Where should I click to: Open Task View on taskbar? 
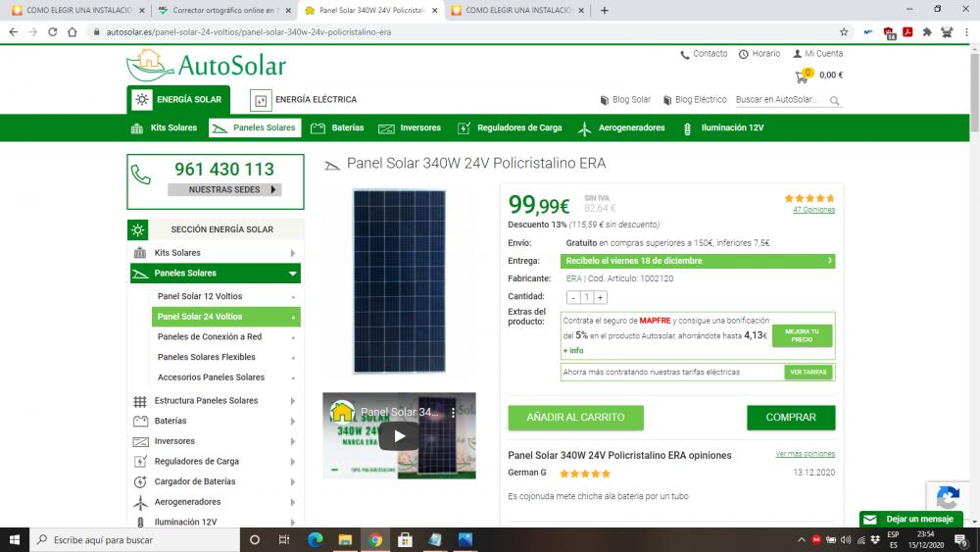coord(284,539)
